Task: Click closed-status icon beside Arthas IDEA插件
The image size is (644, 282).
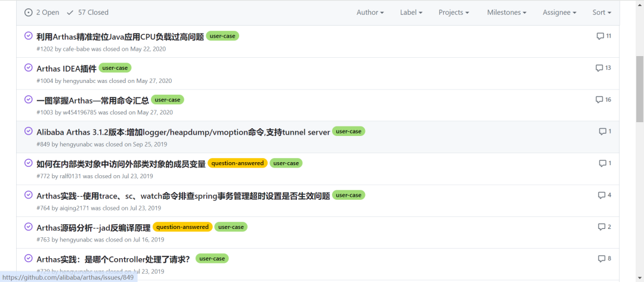Action: point(28,67)
